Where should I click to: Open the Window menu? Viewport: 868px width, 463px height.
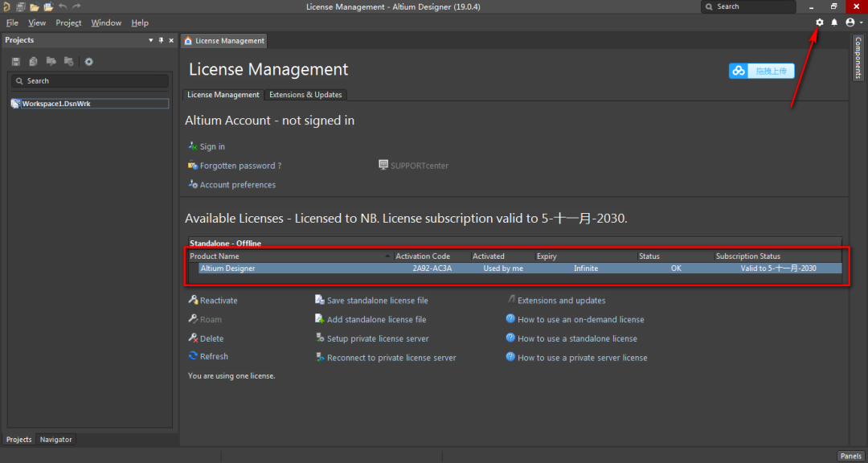point(106,23)
